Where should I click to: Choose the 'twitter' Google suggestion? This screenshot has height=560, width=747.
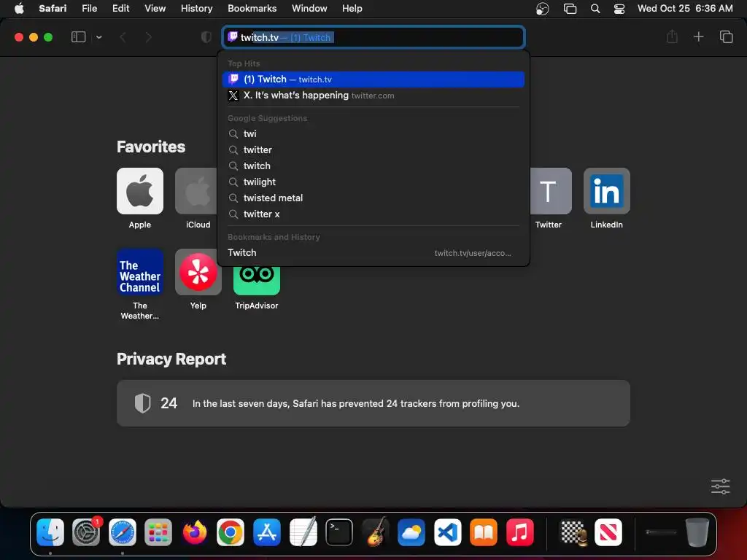tap(373, 150)
